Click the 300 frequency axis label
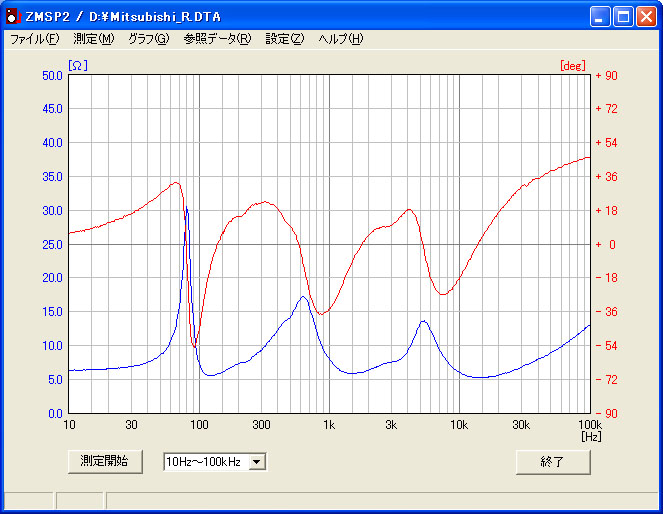This screenshot has width=663, height=514. coord(261,425)
